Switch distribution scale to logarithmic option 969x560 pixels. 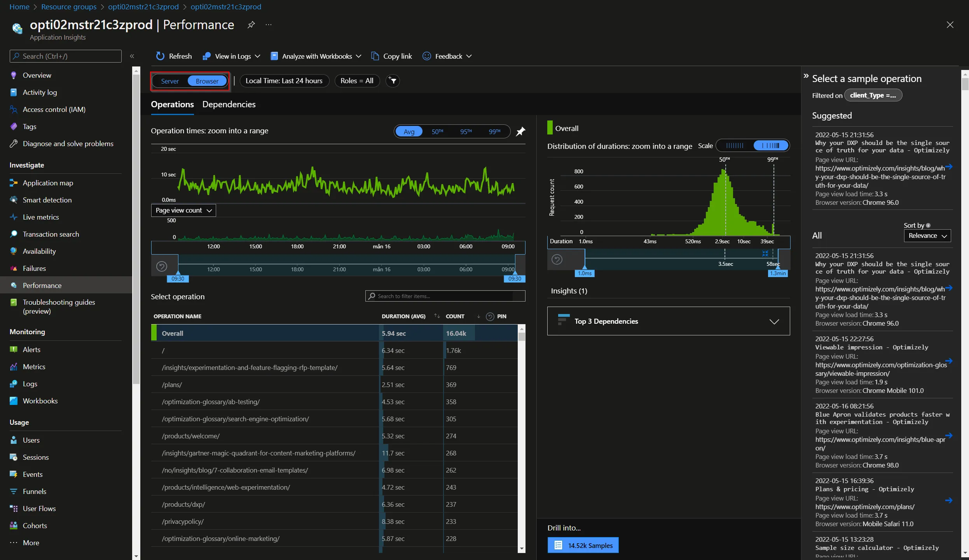[x=771, y=146]
